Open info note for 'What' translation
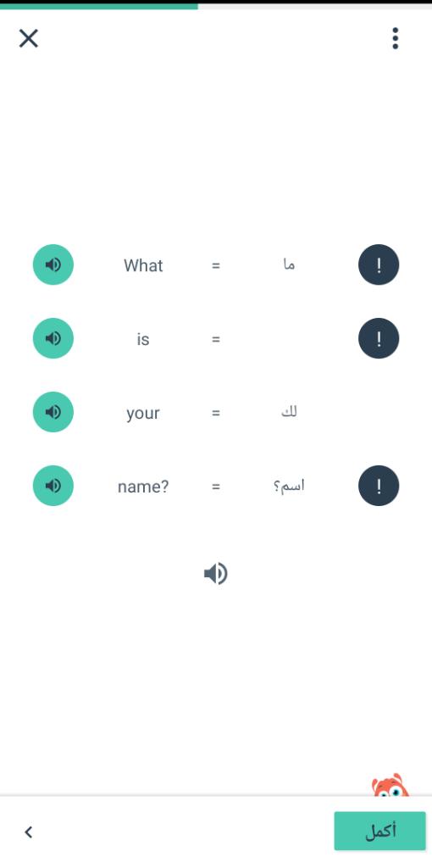The image size is (432, 868). click(379, 264)
